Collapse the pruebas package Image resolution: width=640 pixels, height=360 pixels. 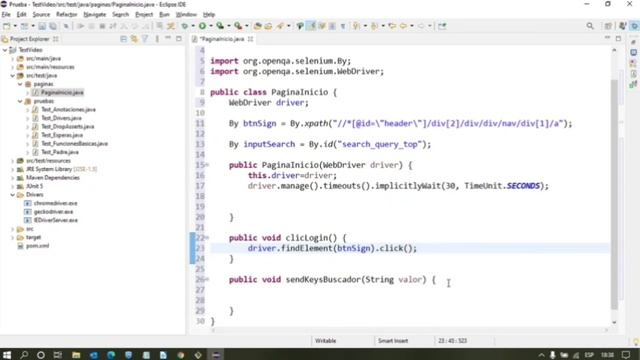tap(20, 101)
